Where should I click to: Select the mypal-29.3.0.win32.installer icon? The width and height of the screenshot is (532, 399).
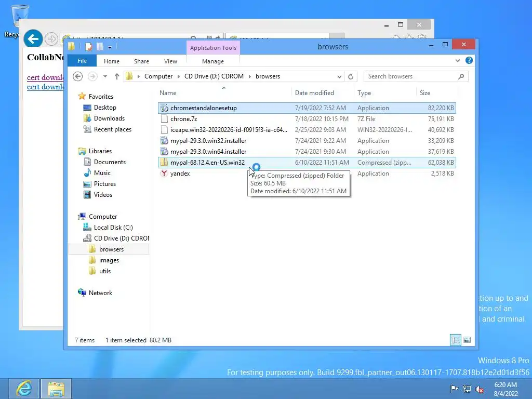pos(164,140)
